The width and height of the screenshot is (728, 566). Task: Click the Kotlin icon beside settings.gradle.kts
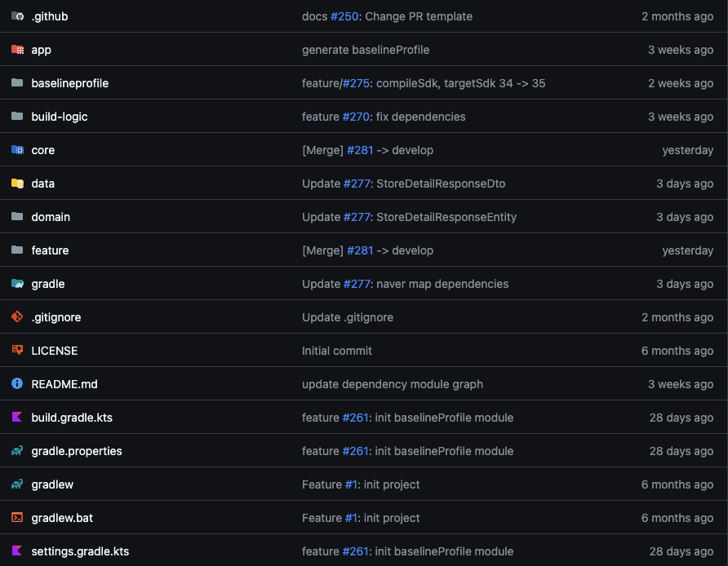[x=17, y=551]
